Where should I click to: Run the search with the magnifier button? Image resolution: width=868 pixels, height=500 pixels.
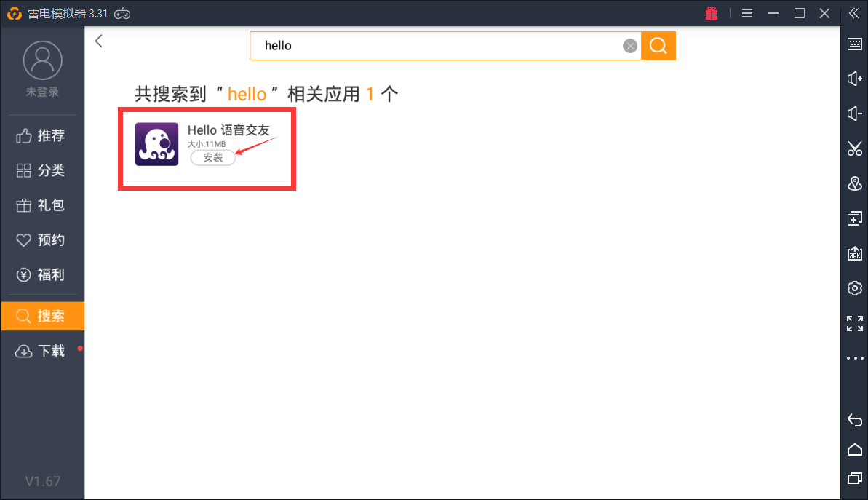[x=658, y=45]
